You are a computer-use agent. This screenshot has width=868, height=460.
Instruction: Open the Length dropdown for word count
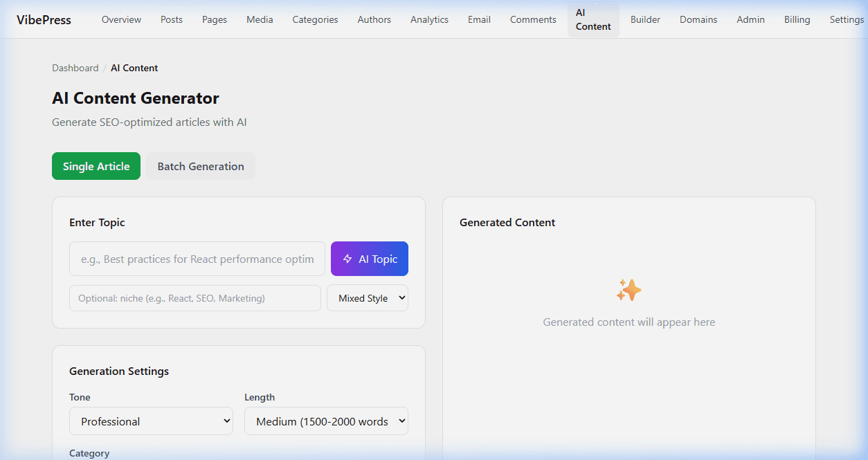pos(326,421)
